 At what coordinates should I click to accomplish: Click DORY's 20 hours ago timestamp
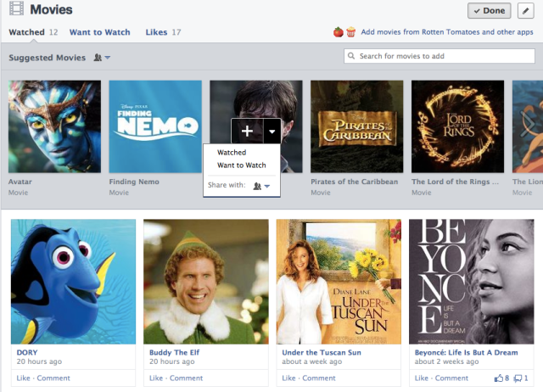coord(39,361)
